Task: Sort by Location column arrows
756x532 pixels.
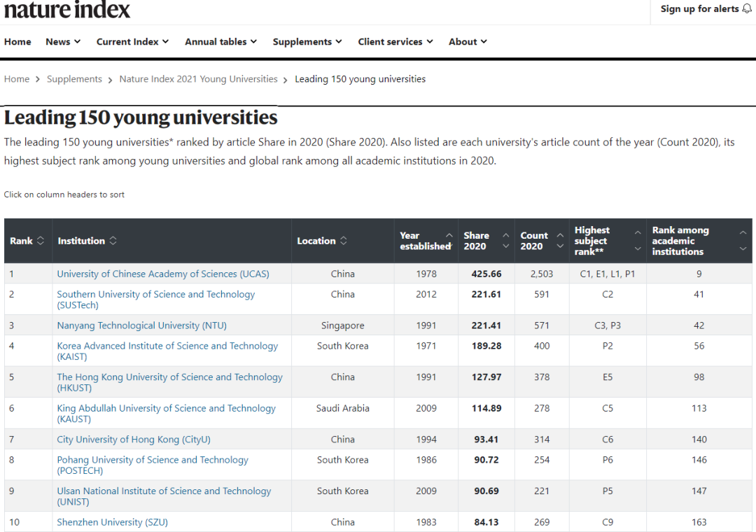Action: 343,241
